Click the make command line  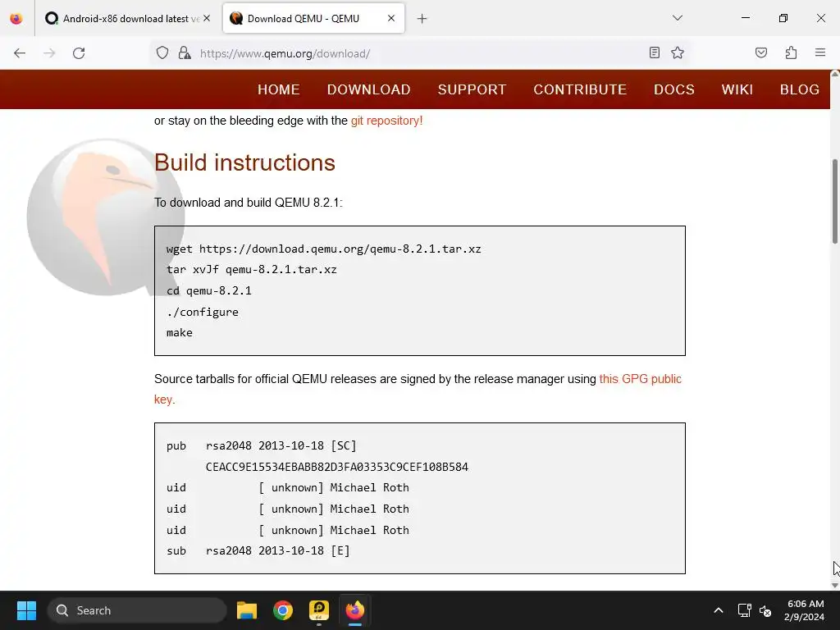pyautogui.click(x=180, y=333)
